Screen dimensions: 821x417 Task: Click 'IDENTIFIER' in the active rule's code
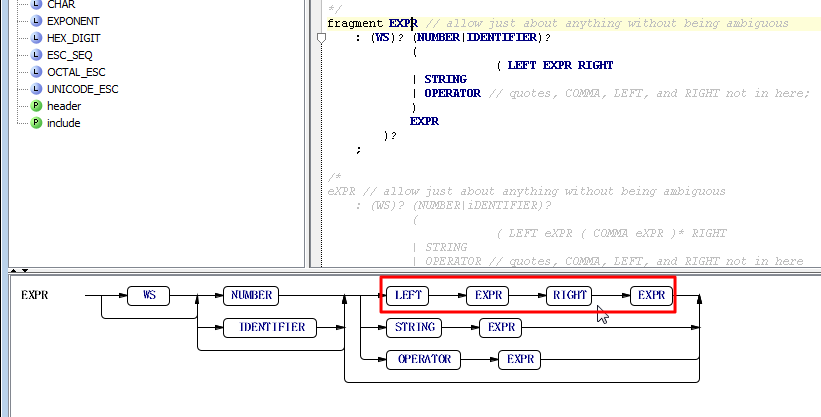click(502, 38)
